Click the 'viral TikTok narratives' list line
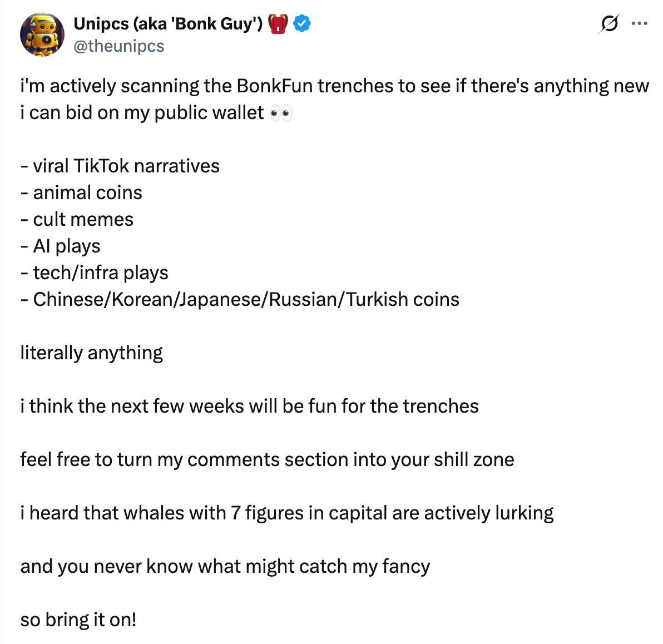 click(120, 166)
